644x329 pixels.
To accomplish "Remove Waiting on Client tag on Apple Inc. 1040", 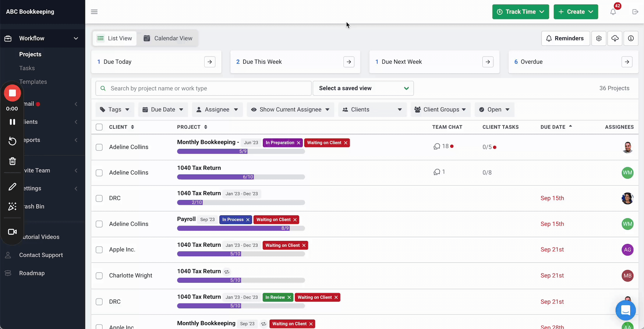I will [304, 245].
